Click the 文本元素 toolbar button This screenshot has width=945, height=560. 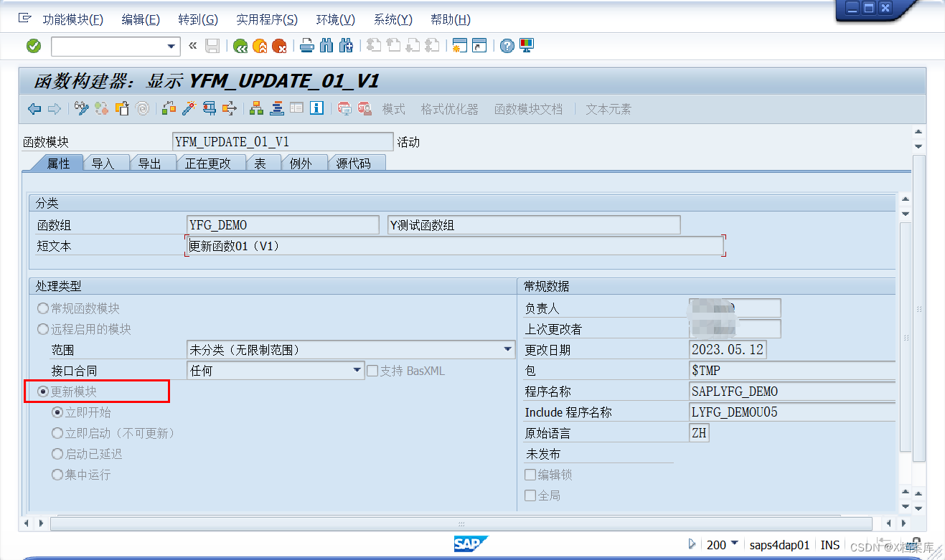point(608,109)
